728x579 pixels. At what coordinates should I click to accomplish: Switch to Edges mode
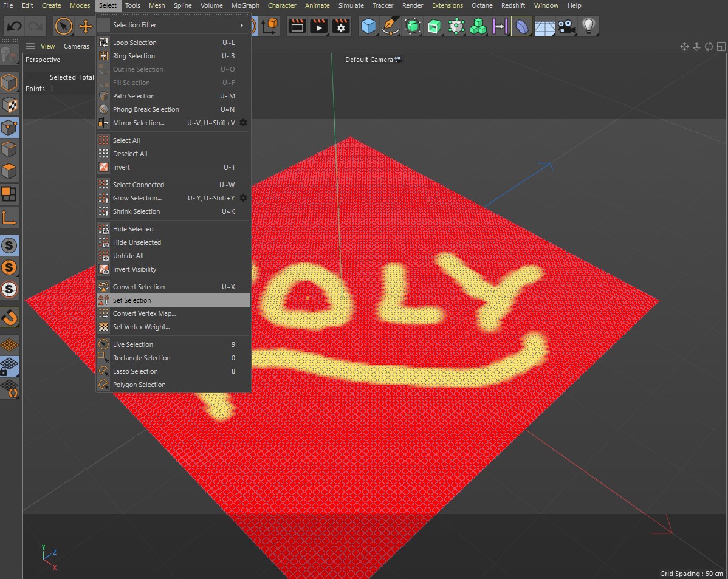point(9,149)
